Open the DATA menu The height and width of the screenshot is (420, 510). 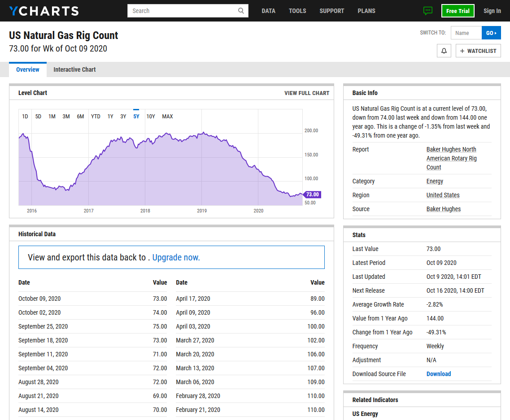pyautogui.click(x=268, y=11)
